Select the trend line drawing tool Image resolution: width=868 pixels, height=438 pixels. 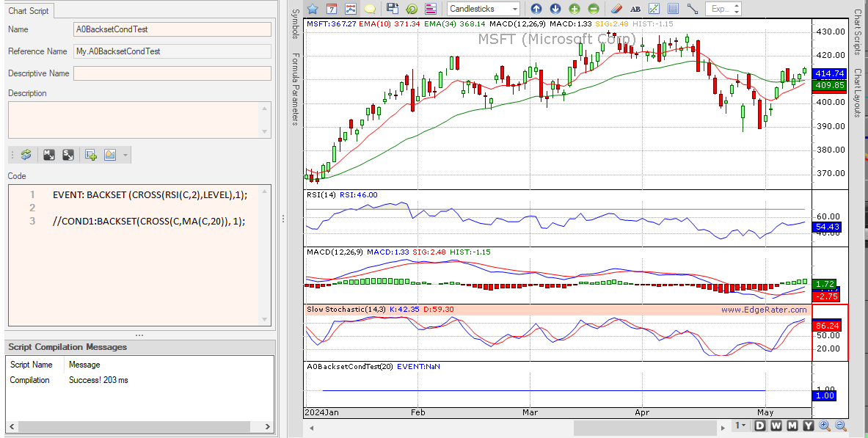693,9
